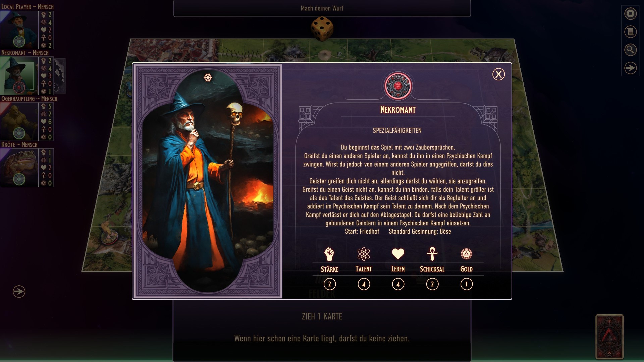
Task: Open the settings gear icon
Action: pyautogui.click(x=630, y=13)
